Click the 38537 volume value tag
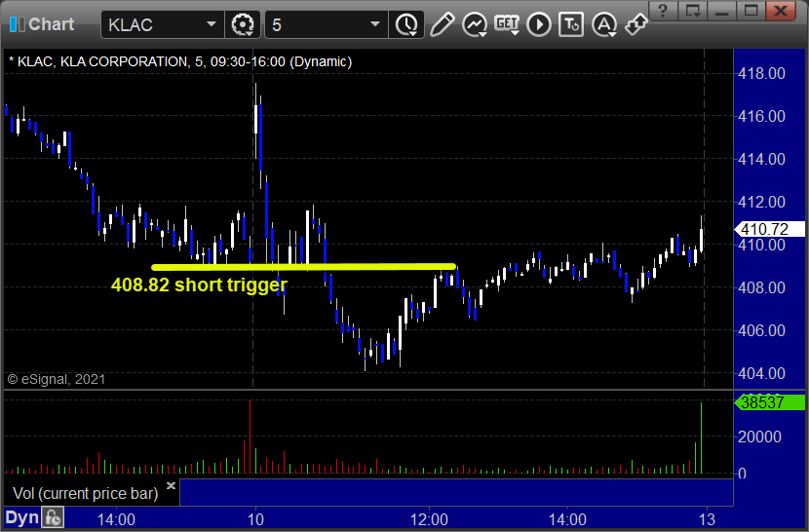The width and height of the screenshot is (809, 532). point(769,402)
